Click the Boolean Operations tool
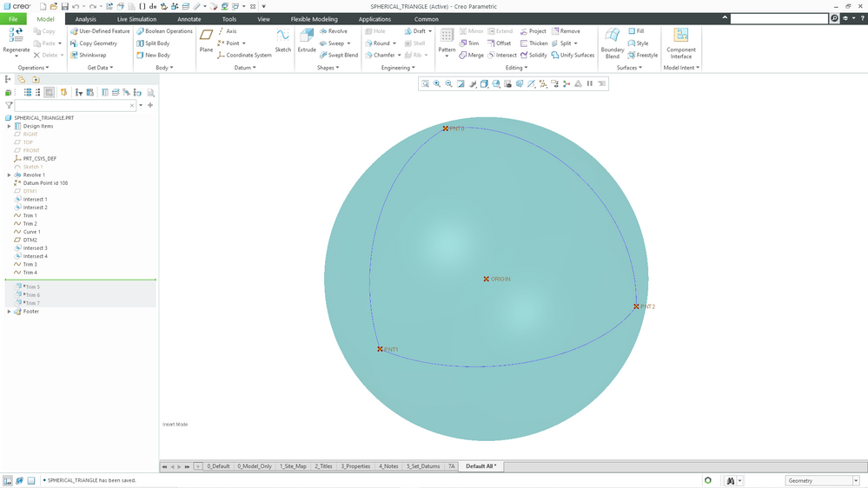 [164, 31]
